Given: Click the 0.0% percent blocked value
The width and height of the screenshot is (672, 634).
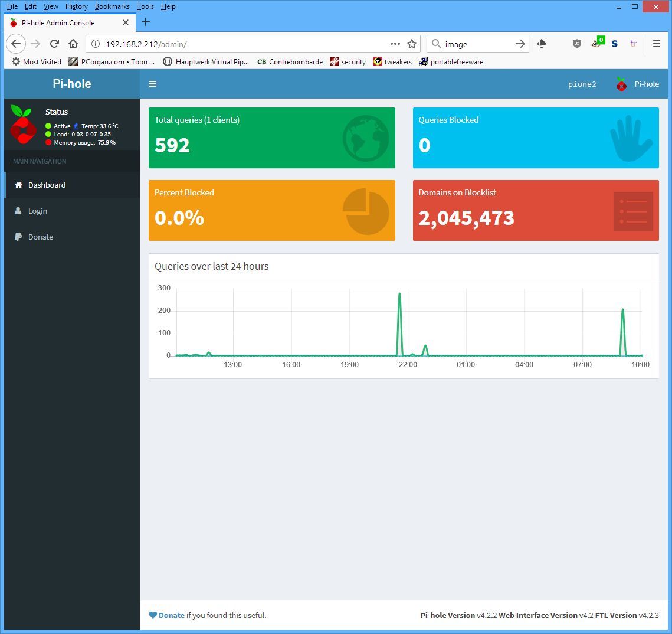Looking at the screenshot, I should (x=179, y=218).
